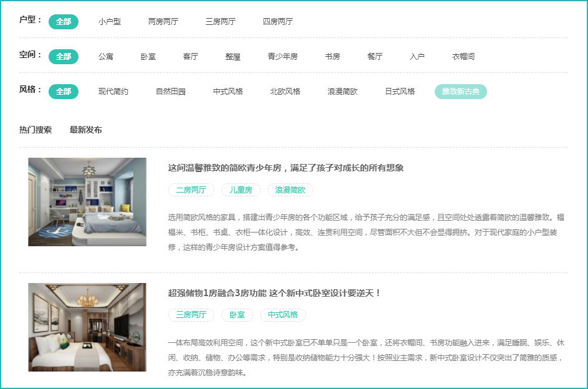This screenshot has width=588, height=389.
Task: Choose the highlighted 雅致新古典 style pill
Action: pyautogui.click(x=460, y=91)
